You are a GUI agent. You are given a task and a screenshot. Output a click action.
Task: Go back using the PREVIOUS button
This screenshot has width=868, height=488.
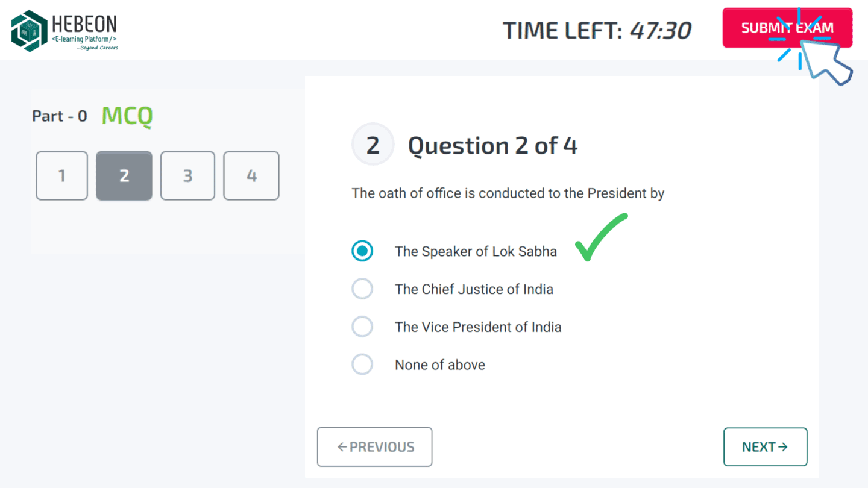click(x=374, y=446)
